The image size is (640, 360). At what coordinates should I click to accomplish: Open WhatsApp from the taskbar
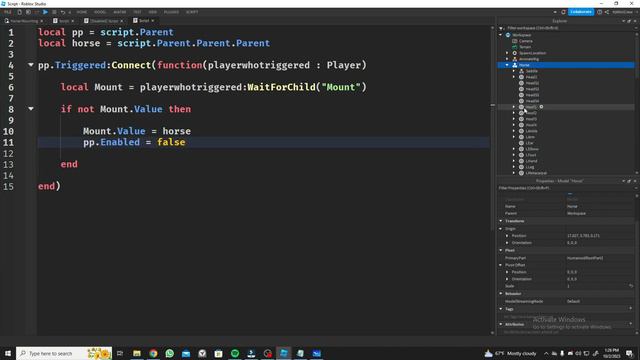[170, 353]
